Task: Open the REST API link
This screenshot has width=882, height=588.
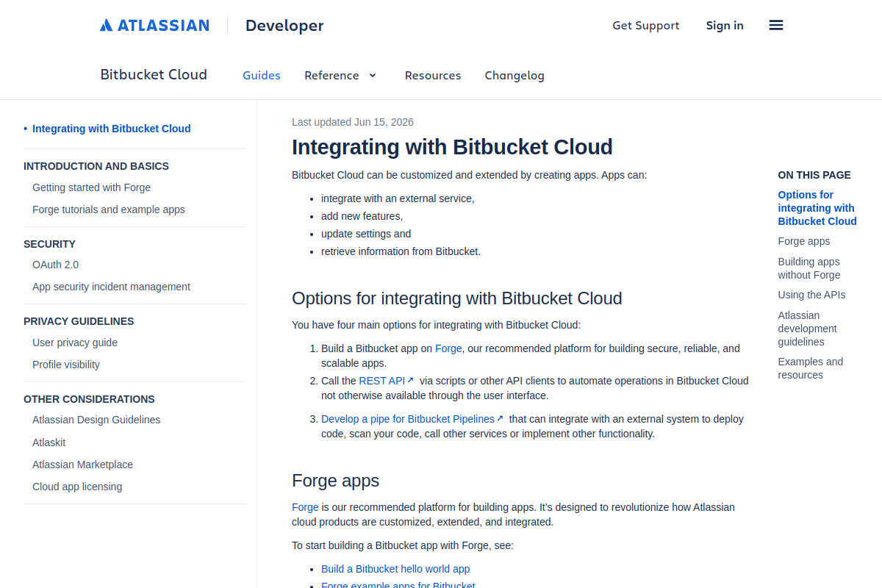Action: pos(382,381)
